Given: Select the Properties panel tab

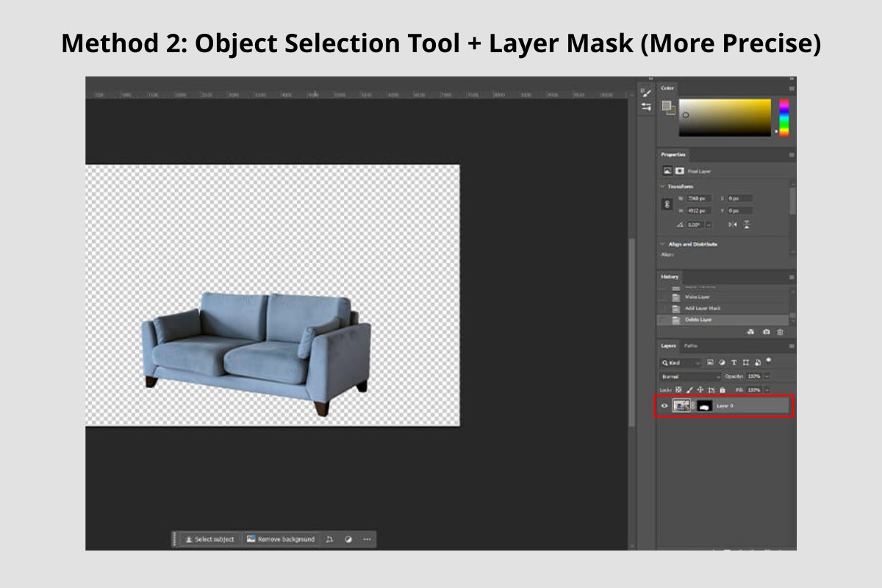Looking at the screenshot, I should pyautogui.click(x=673, y=154).
